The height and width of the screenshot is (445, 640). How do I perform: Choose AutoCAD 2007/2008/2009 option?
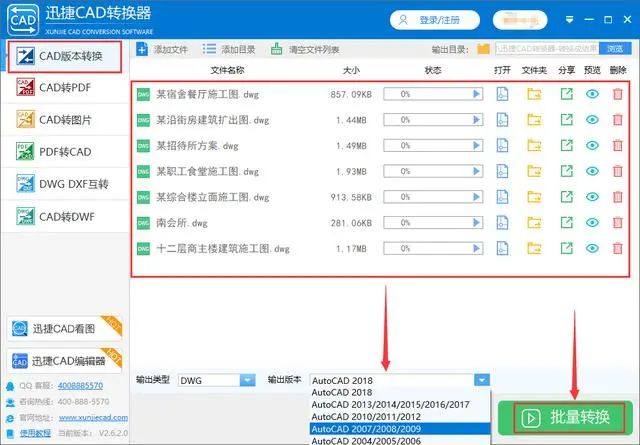coord(400,429)
